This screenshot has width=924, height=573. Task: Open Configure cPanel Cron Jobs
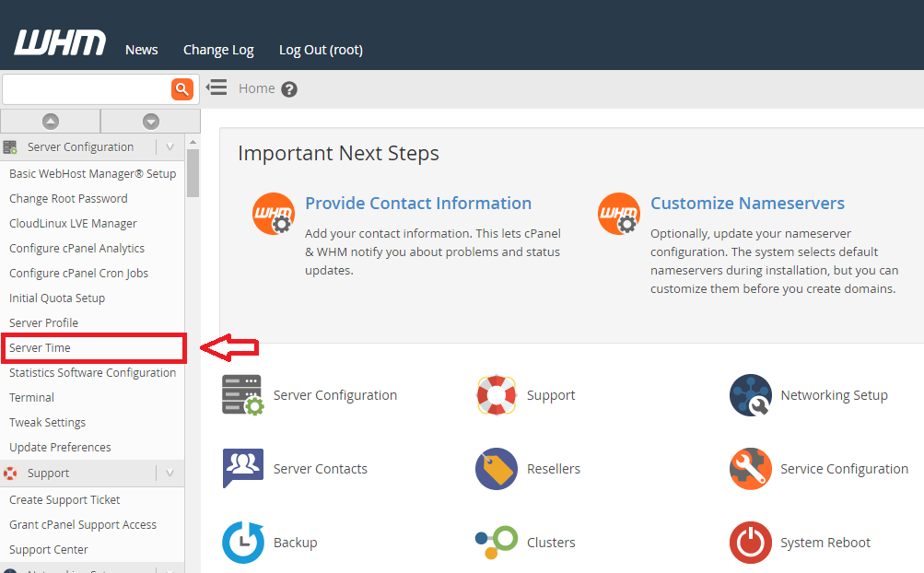78,273
